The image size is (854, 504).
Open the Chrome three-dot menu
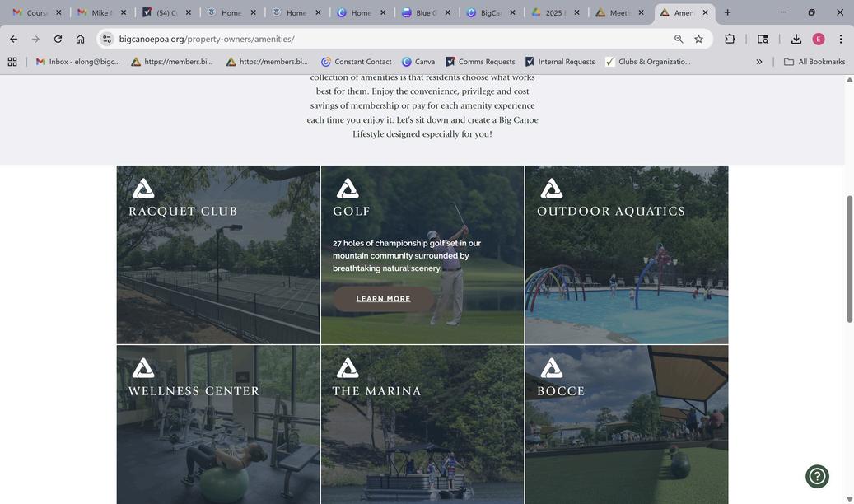841,39
